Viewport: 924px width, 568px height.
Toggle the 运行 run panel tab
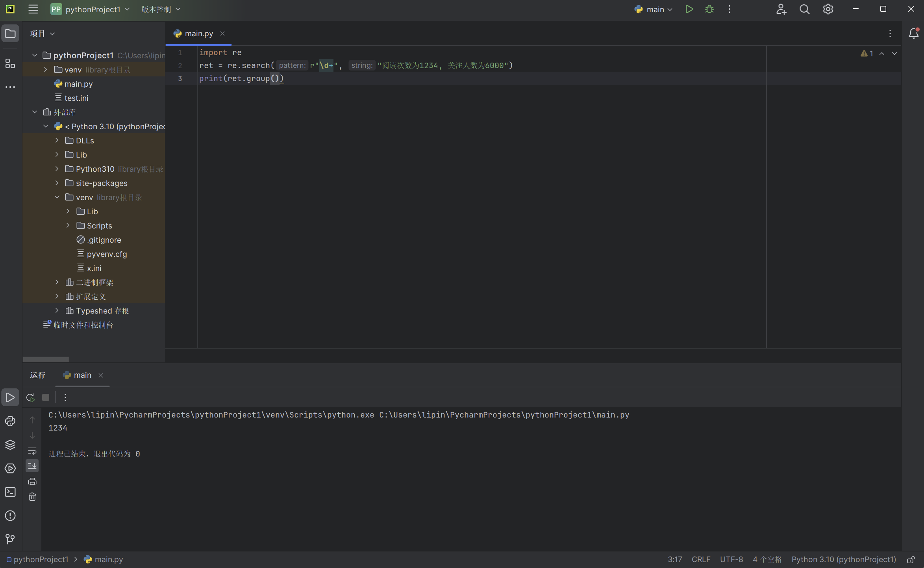tap(37, 375)
